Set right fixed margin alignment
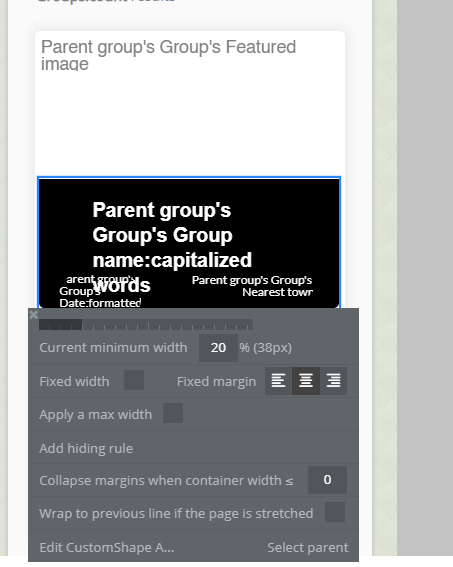 (333, 381)
